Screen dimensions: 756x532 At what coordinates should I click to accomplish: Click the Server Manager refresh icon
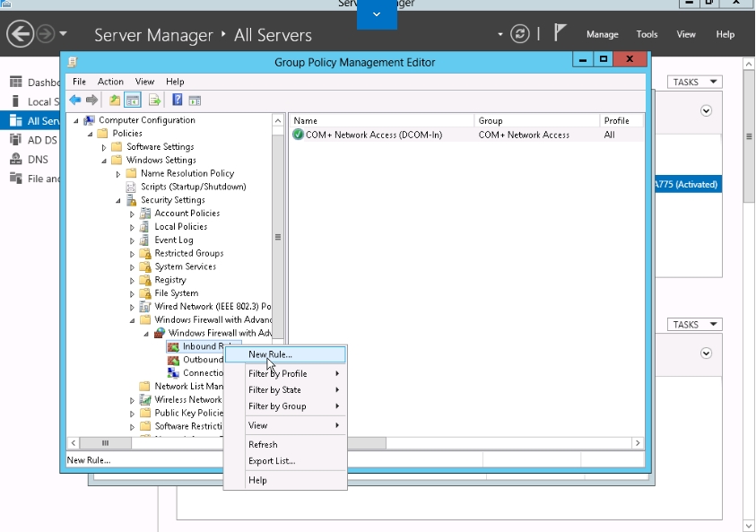tap(519, 34)
